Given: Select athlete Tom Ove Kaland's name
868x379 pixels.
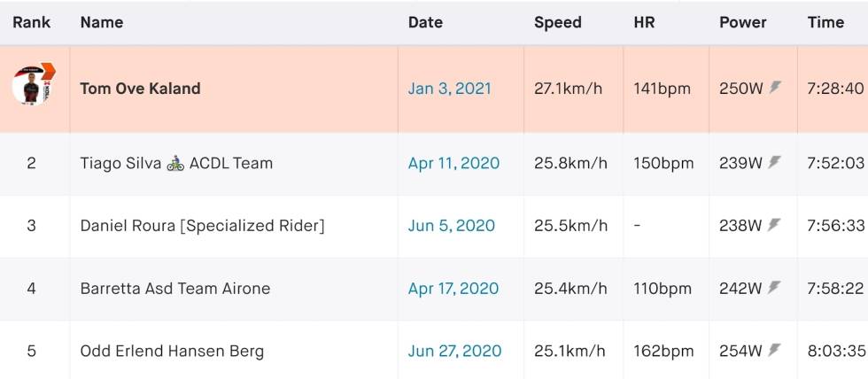Looking at the screenshot, I should pos(140,89).
